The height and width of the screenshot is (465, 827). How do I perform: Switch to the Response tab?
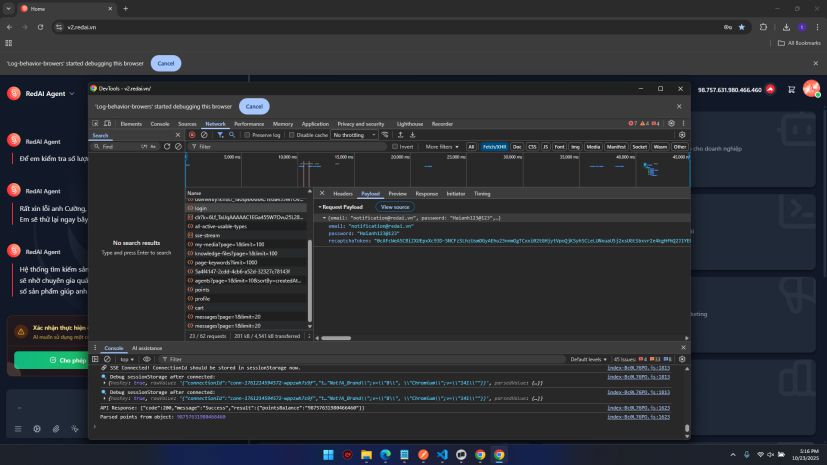(x=426, y=193)
